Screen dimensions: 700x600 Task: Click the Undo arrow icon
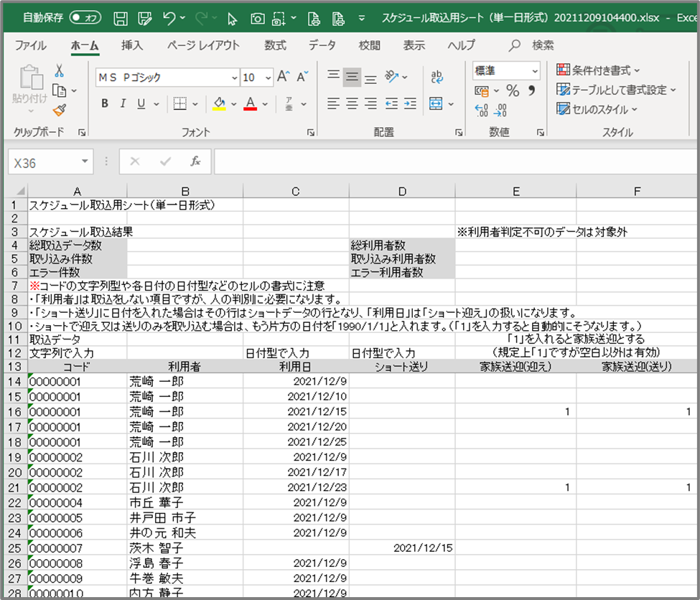[x=169, y=19]
